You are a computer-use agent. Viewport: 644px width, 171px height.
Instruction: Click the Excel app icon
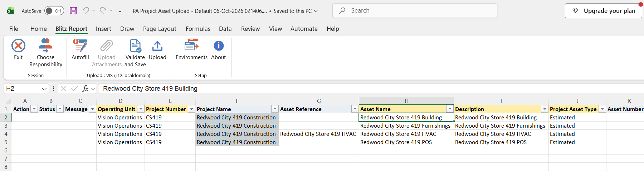point(10,11)
